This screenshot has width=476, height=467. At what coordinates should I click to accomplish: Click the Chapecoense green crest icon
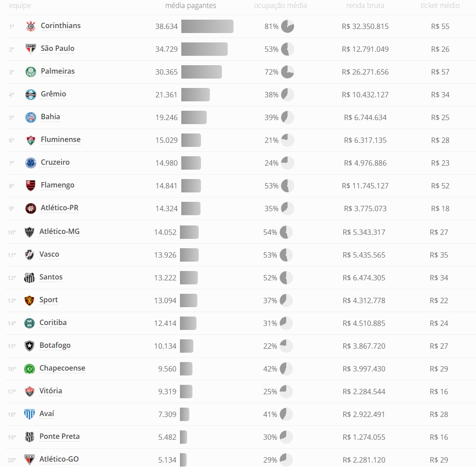29,369
